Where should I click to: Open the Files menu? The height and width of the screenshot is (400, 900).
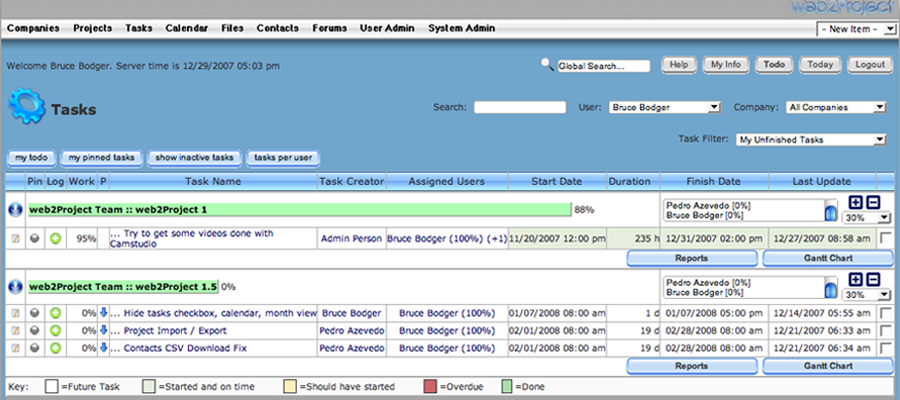232,28
